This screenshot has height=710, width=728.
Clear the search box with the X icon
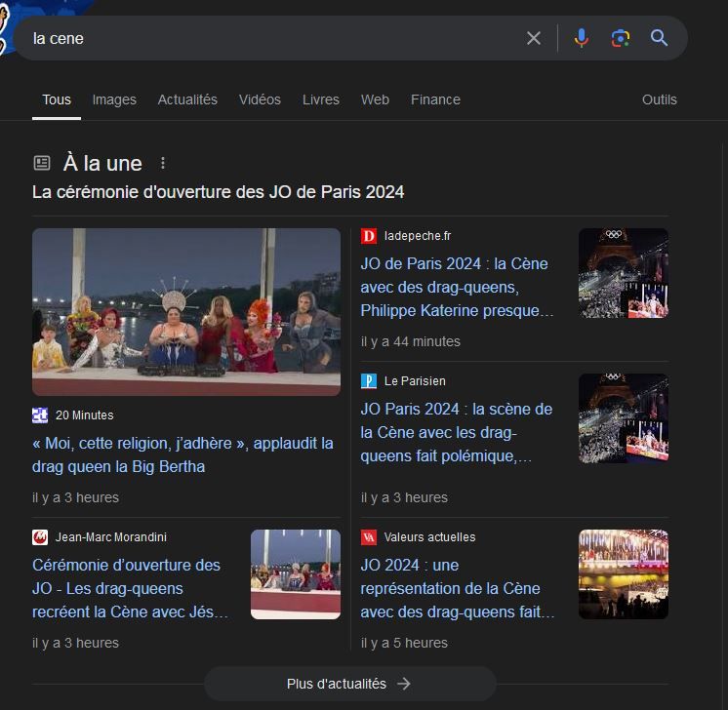click(534, 38)
